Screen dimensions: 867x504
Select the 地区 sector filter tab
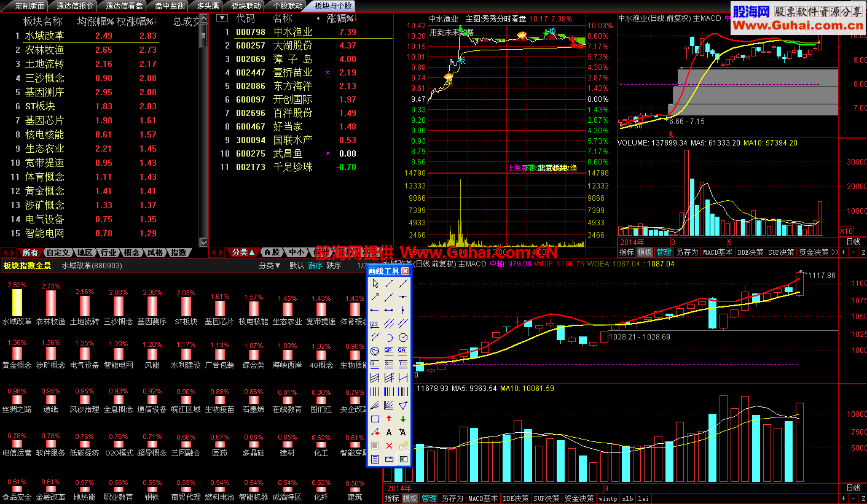(x=85, y=252)
